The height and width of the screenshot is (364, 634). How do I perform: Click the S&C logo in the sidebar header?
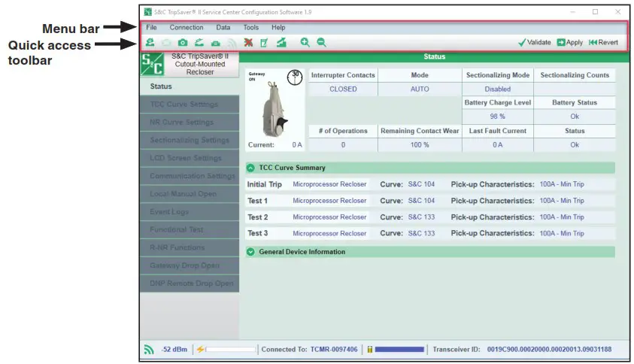[x=152, y=64]
